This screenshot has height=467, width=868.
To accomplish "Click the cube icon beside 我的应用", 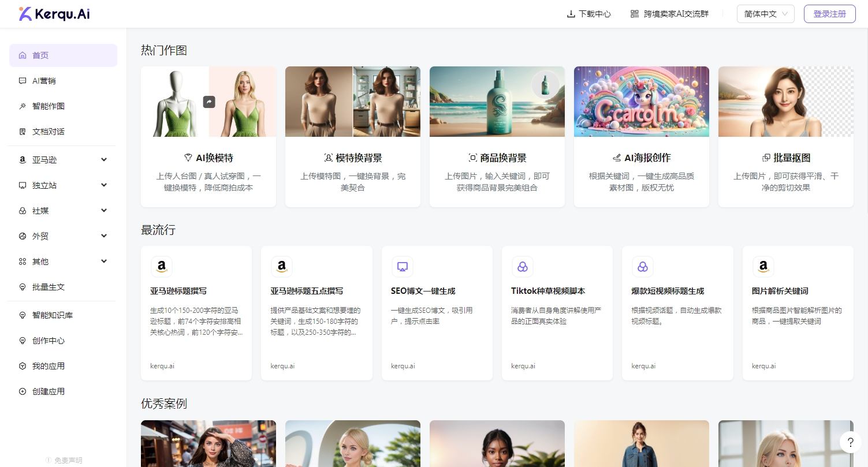I will pyautogui.click(x=23, y=366).
